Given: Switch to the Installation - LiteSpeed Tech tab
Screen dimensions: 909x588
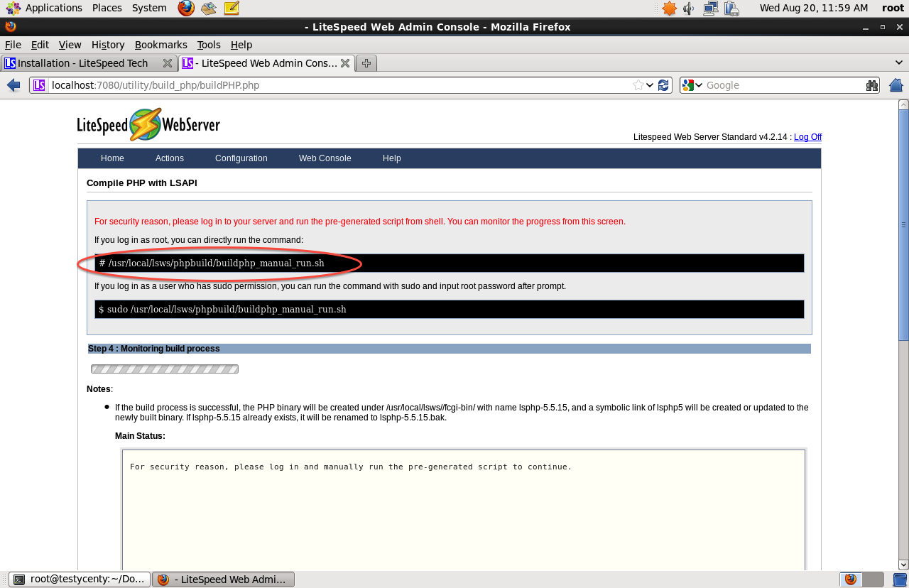Looking at the screenshot, I should point(89,63).
